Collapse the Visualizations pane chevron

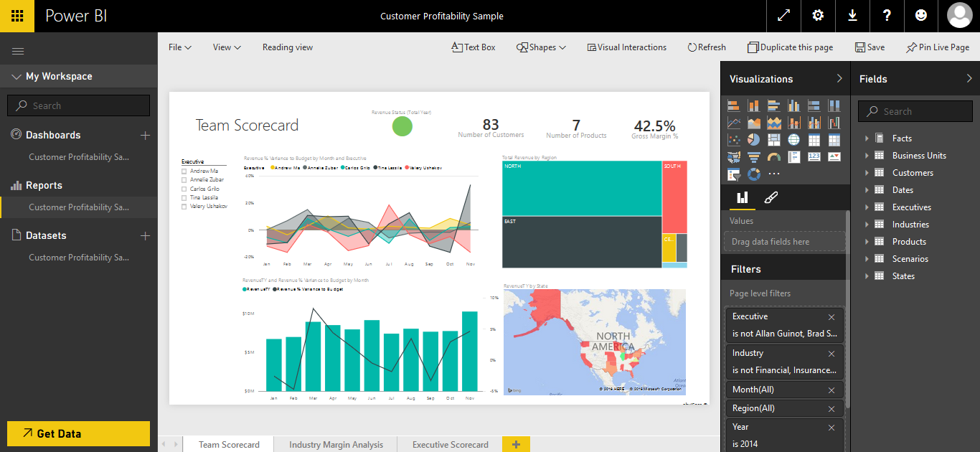coord(839,78)
